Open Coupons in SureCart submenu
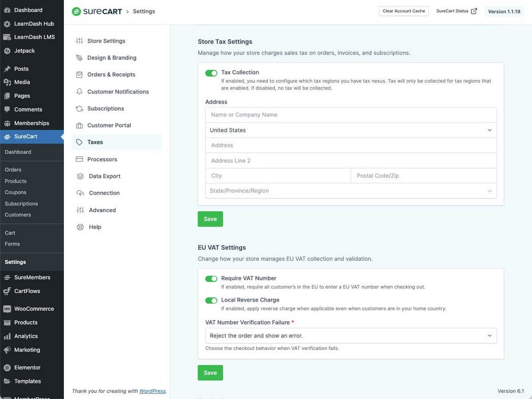The height and width of the screenshot is (399, 532). [15, 193]
